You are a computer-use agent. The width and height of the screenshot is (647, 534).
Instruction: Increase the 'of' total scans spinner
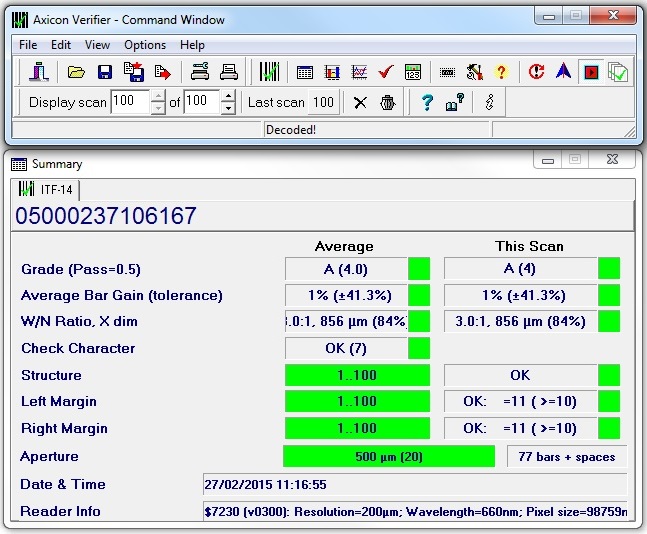(228, 97)
